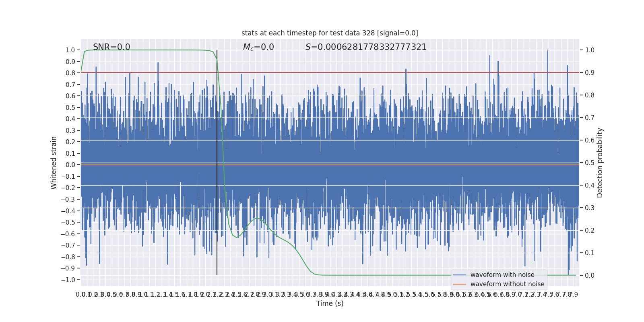
Task: Select the 0.2 tick on the Detection probability axis
Action: (x=590, y=231)
